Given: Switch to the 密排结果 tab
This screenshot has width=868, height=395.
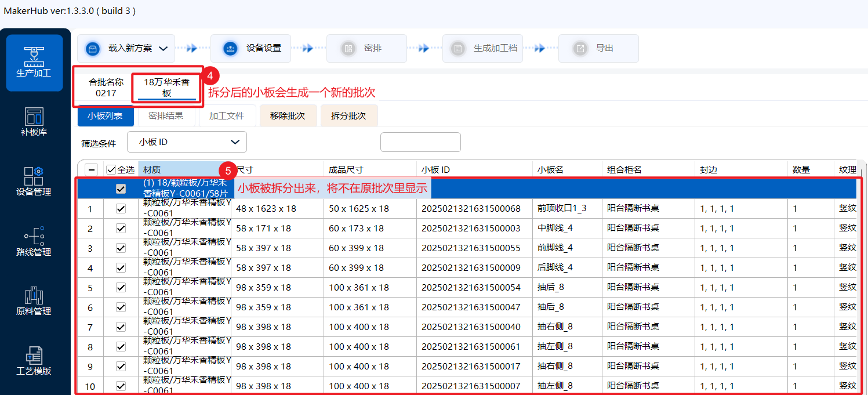Looking at the screenshot, I should point(166,115).
